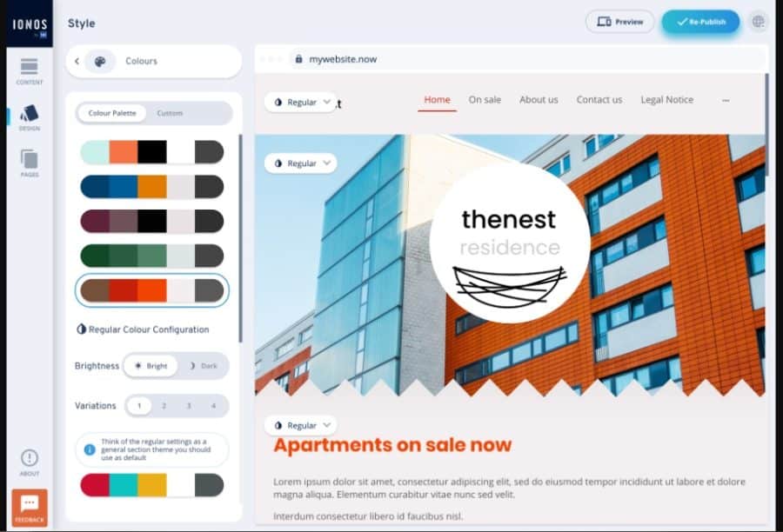Open the About us menu item
The width and height of the screenshot is (783, 532).
pyautogui.click(x=539, y=100)
